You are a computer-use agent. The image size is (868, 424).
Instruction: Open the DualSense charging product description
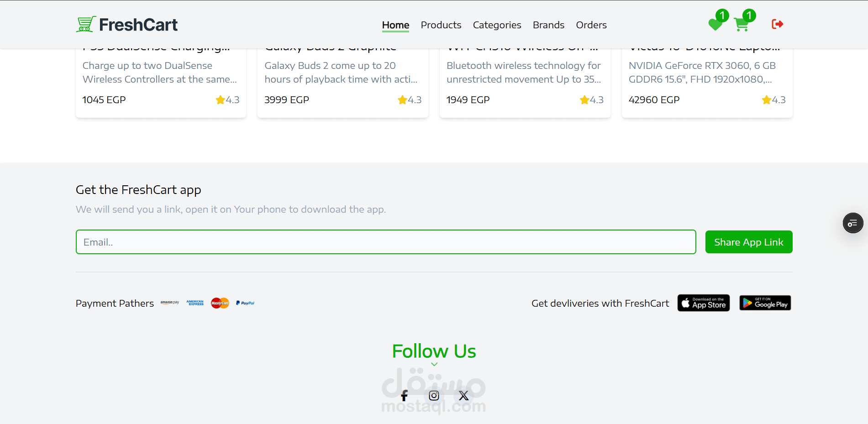160,73
